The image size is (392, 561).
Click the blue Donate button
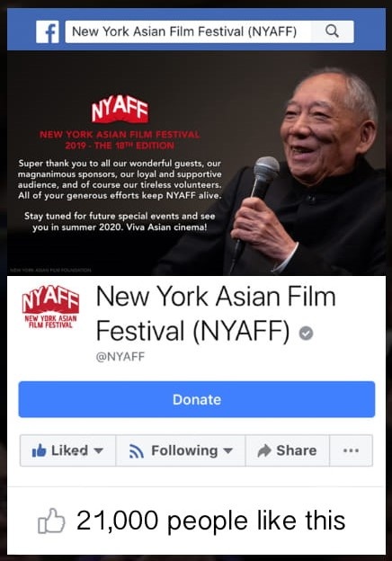point(197,399)
